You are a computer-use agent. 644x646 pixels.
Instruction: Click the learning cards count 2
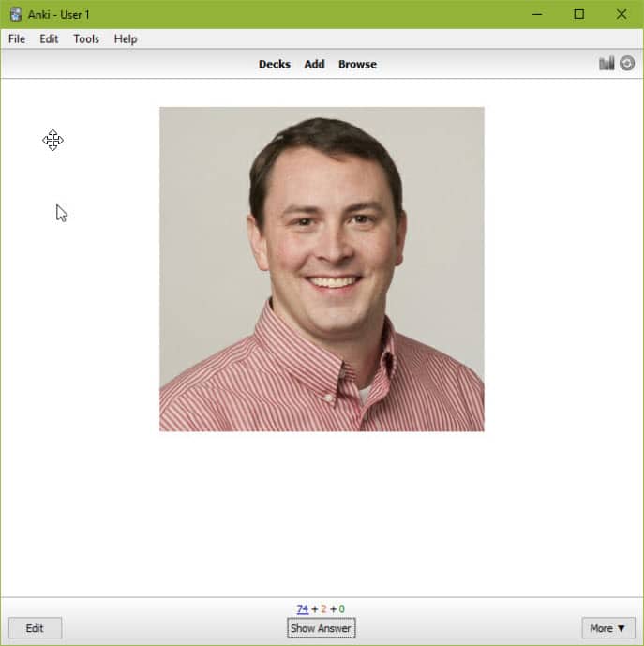click(x=323, y=608)
